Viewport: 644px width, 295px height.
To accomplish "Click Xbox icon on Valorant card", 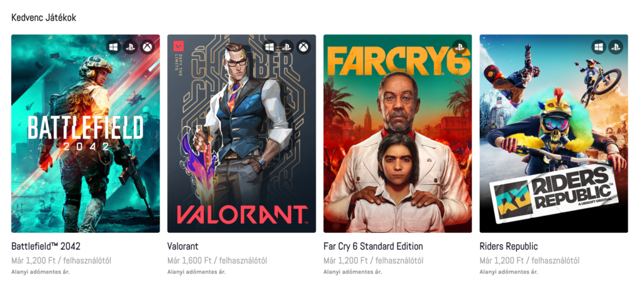I will [303, 47].
